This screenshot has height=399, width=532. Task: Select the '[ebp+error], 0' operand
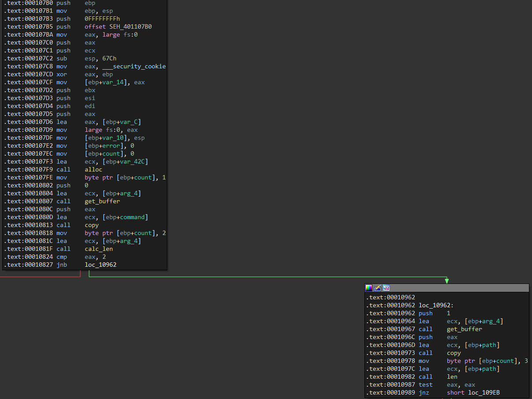pos(109,146)
